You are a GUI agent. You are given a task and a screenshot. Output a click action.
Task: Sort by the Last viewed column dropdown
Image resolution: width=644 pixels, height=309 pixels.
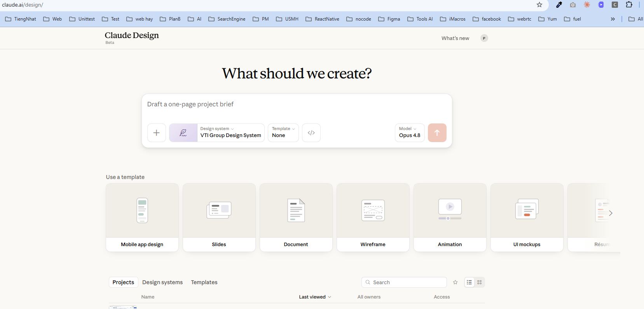[315, 297]
